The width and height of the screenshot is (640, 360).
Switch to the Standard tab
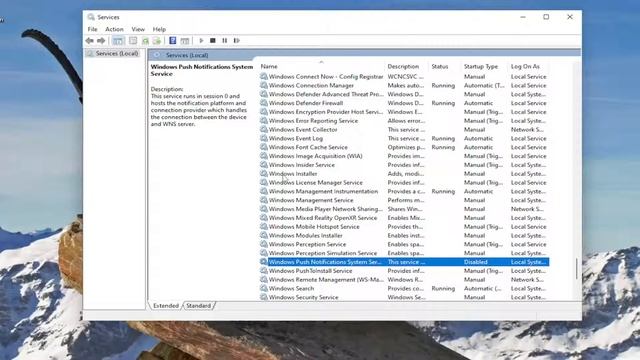(x=199, y=306)
